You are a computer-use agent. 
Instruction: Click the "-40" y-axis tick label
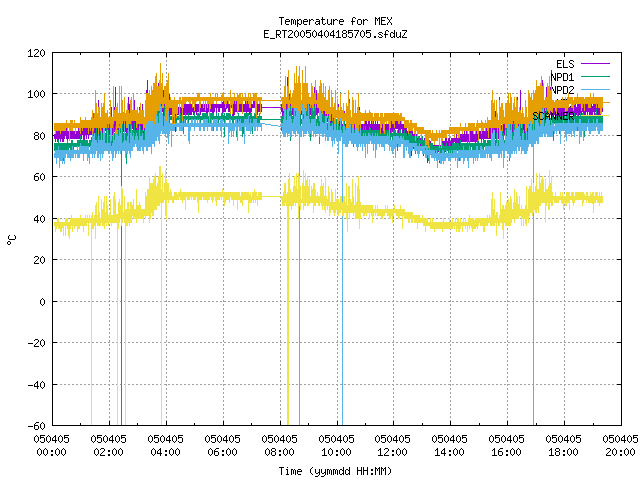tap(36, 384)
